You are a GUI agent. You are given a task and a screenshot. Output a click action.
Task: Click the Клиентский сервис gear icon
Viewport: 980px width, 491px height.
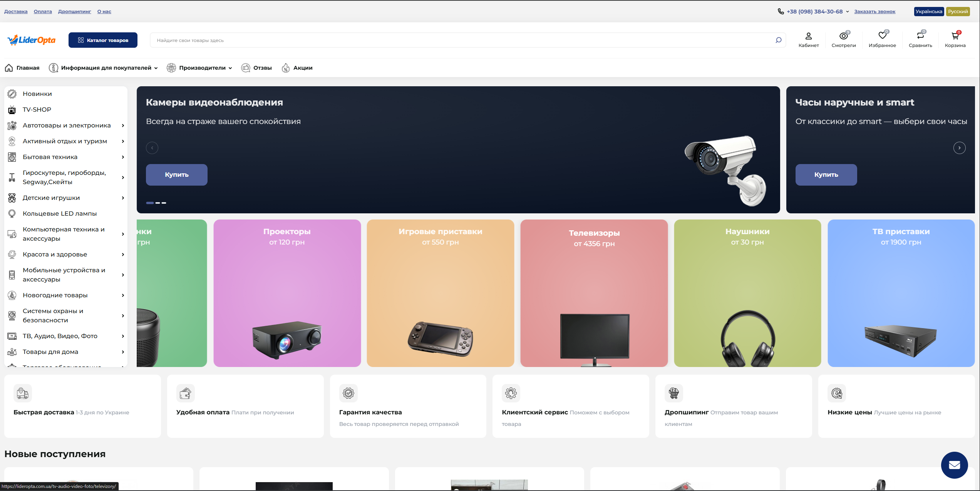click(511, 393)
